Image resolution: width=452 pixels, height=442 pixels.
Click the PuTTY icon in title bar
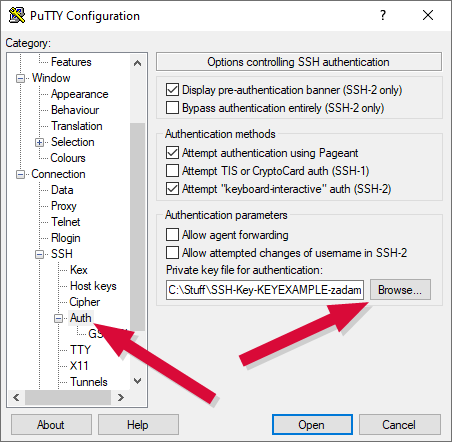(x=17, y=15)
